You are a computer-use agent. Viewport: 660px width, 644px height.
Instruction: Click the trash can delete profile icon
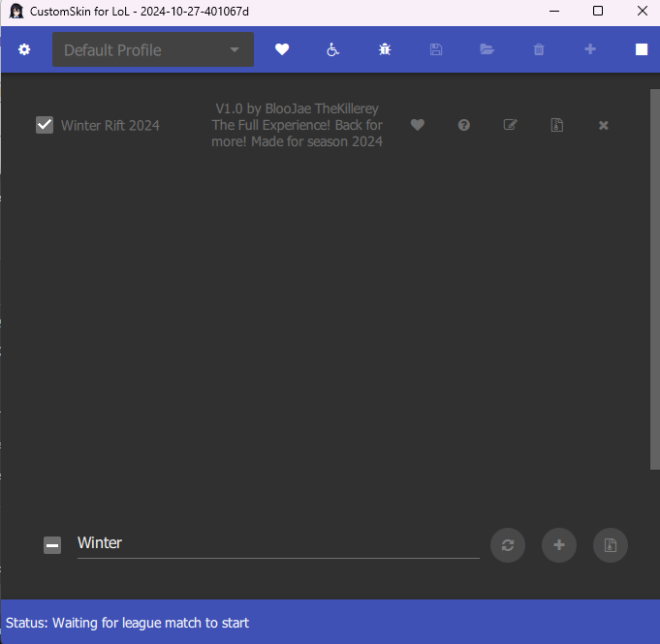point(539,50)
